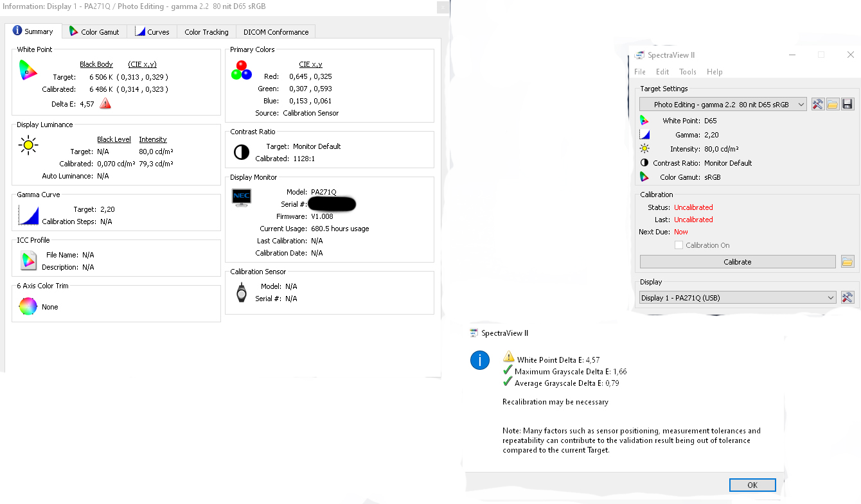The image size is (861, 504).
Task: Switch to the Color Gamut tab
Action: coord(94,32)
